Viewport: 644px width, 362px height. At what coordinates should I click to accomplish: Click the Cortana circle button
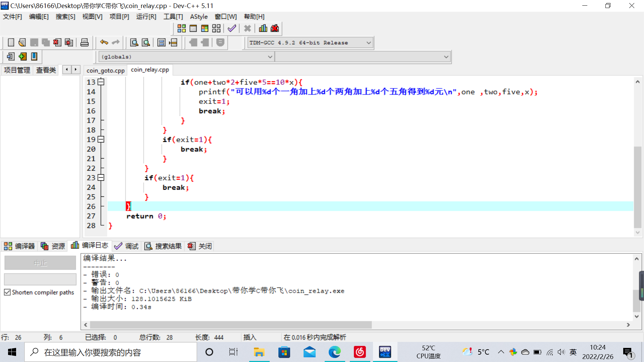(209, 352)
